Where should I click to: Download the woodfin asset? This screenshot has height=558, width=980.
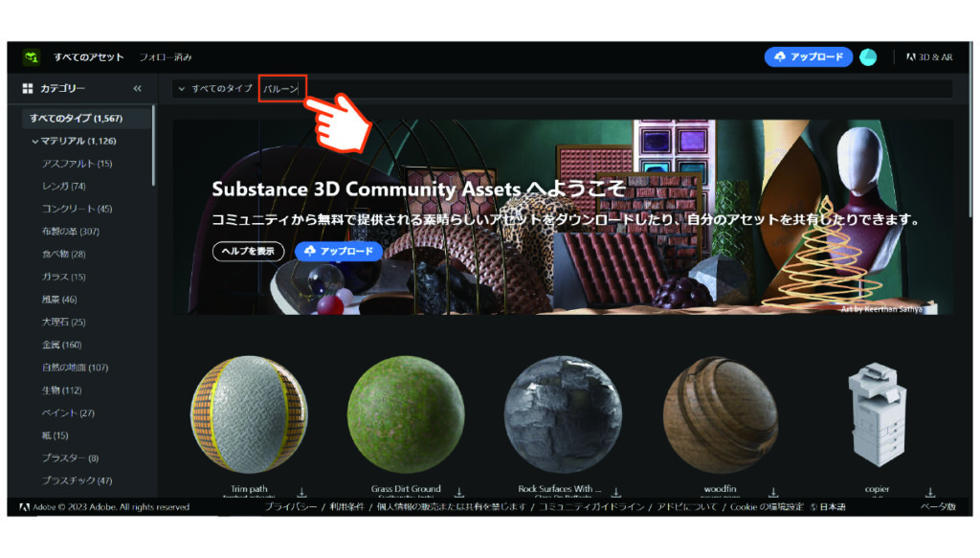(773, 493)
